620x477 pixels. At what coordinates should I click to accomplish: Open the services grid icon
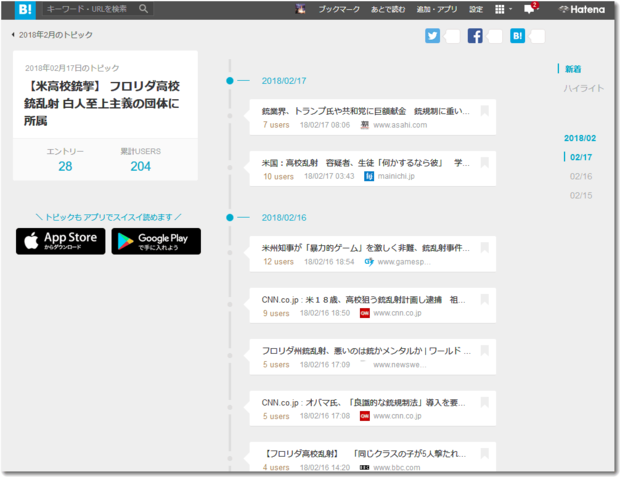click(500, 9)
